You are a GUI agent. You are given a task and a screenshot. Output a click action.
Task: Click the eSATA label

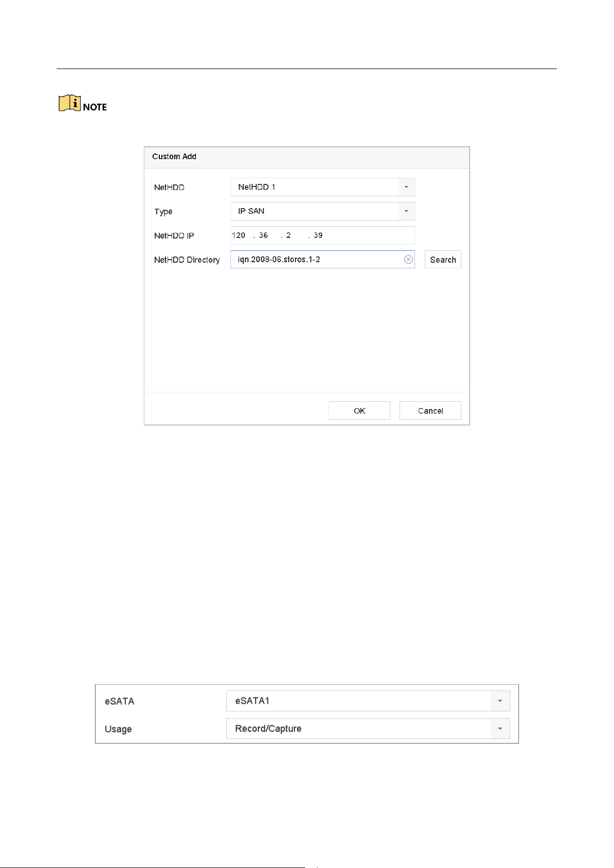click(x=120, y=701)
